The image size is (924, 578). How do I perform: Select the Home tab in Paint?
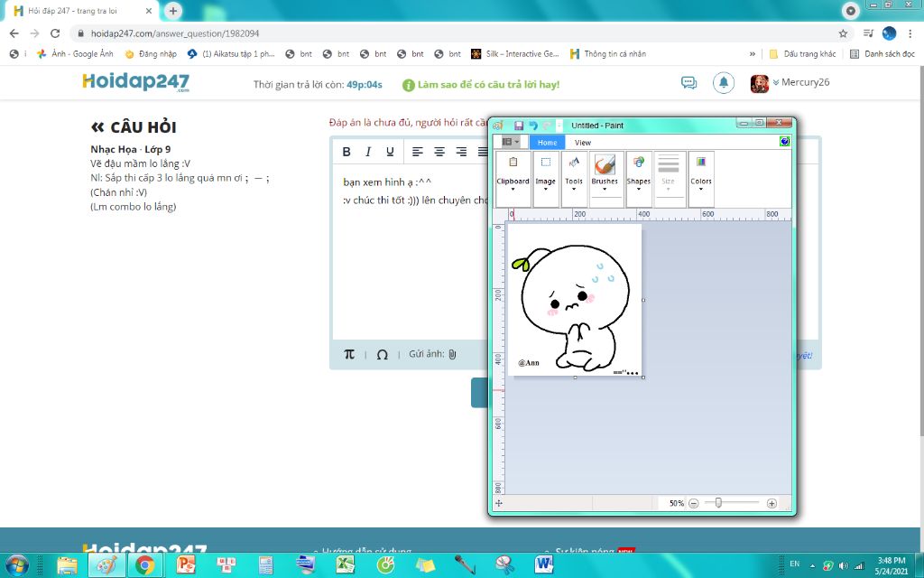pyautogui.click(x=546, y=142)
